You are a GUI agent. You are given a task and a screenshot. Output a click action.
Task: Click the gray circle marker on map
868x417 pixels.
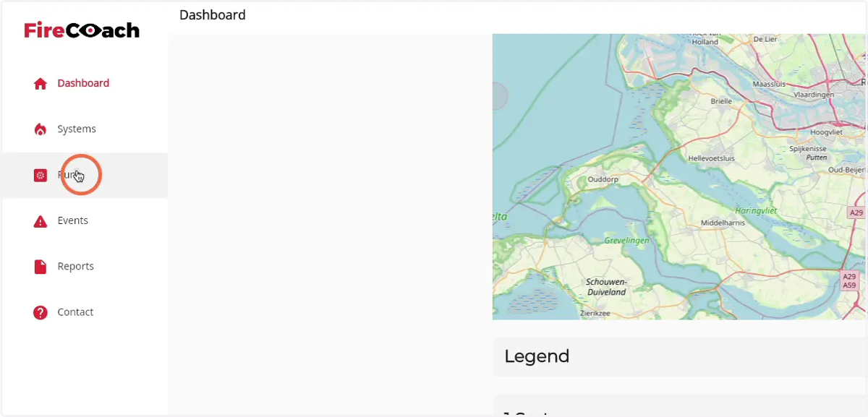coord(499,96)
